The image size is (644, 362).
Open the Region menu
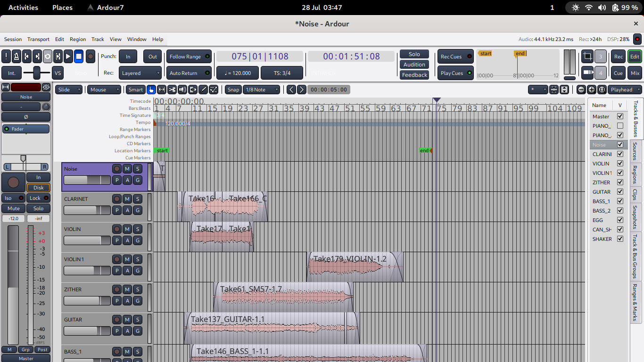(78, 39)
